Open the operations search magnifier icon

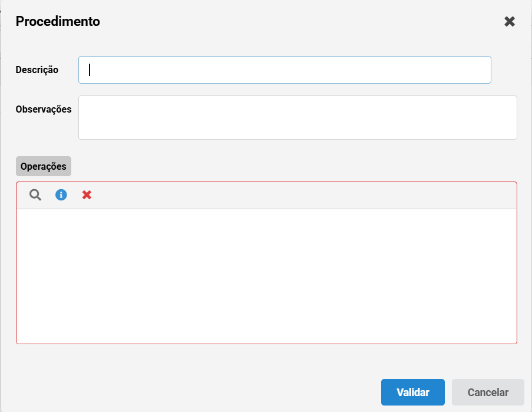click(35, 195)
